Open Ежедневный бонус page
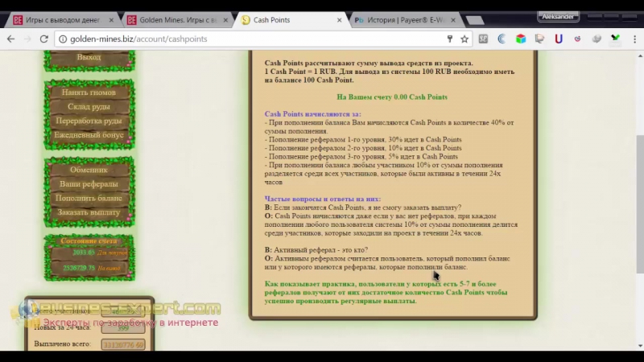 click(89, 135)
